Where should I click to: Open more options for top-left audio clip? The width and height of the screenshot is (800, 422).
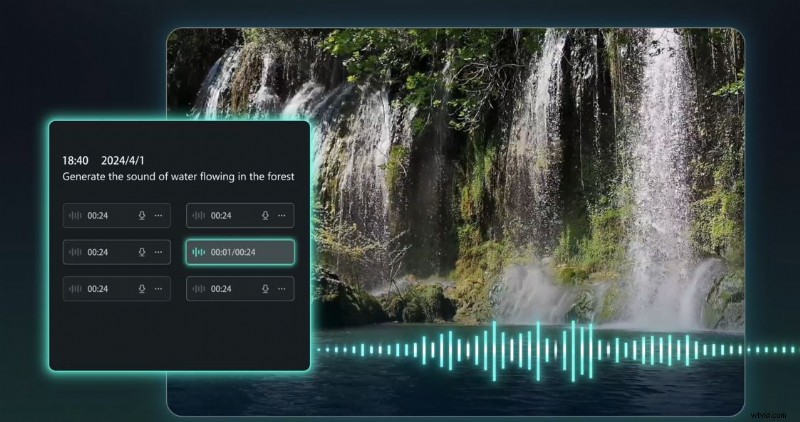point(158,216)
